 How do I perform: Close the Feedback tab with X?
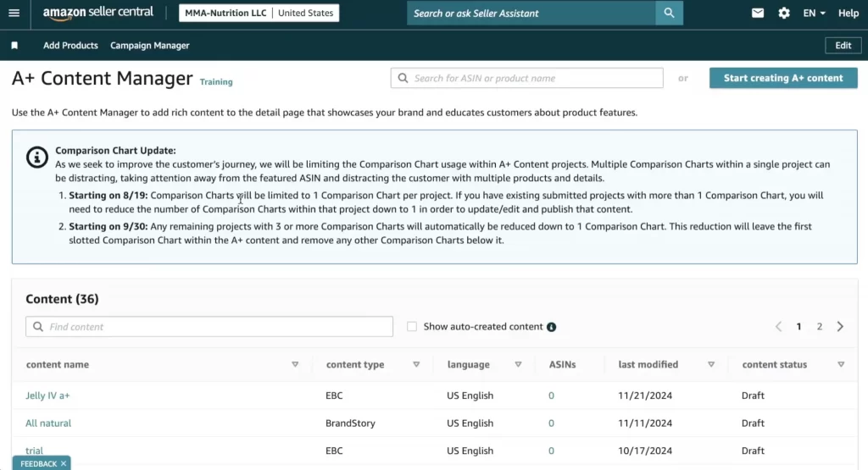[64, 463]
